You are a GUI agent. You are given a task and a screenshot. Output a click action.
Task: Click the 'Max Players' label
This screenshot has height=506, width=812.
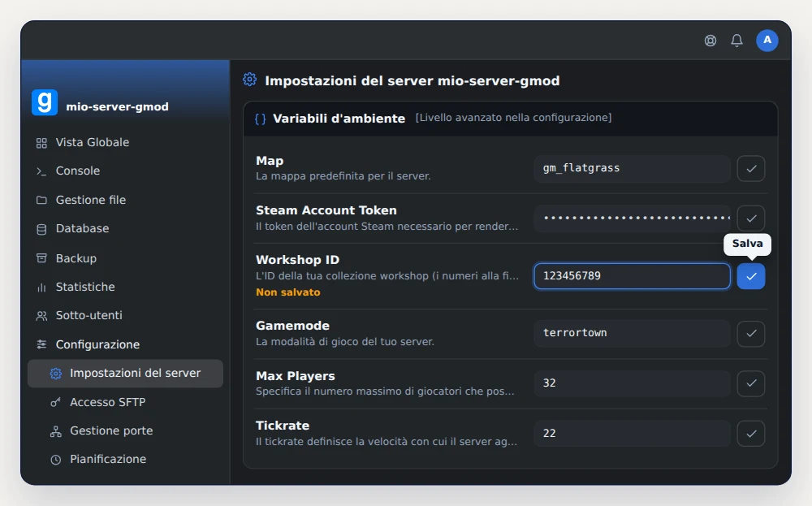pyautogui.click(x=296, y=376)
